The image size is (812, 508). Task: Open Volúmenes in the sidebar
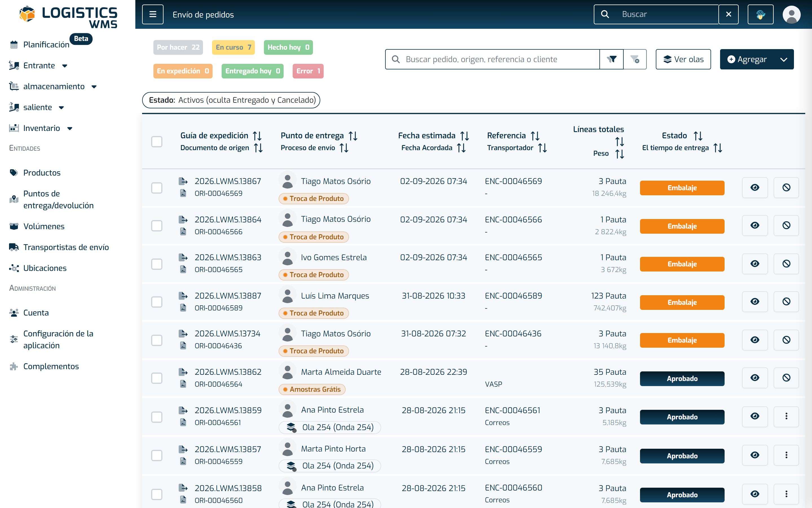44,226
